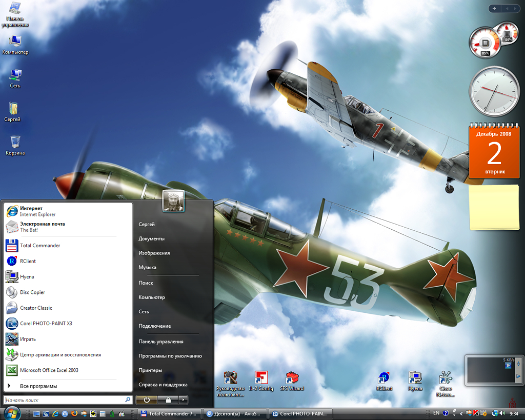Select RClient desktop shortcut

pos(384,381)
